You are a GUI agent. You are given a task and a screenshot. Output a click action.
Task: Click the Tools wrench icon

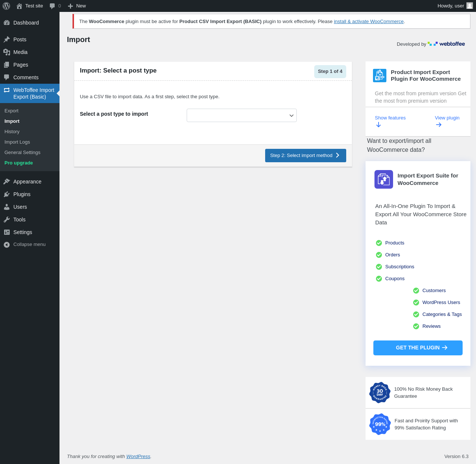point(7,220)
